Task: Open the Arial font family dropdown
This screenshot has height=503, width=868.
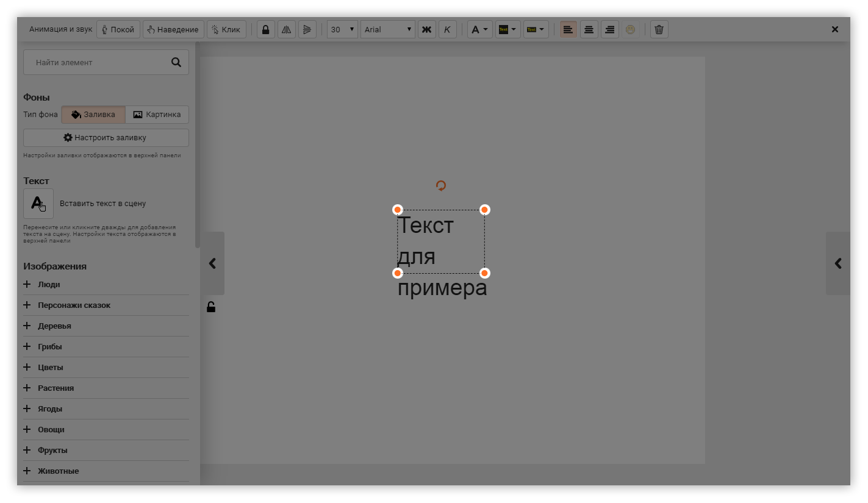Action: point(388,29)
